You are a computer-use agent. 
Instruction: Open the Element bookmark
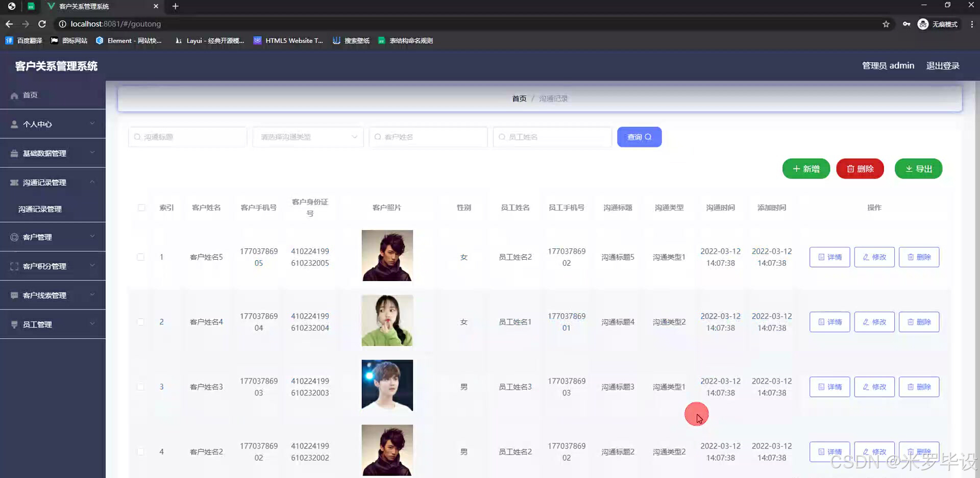(x=129, y=40)
